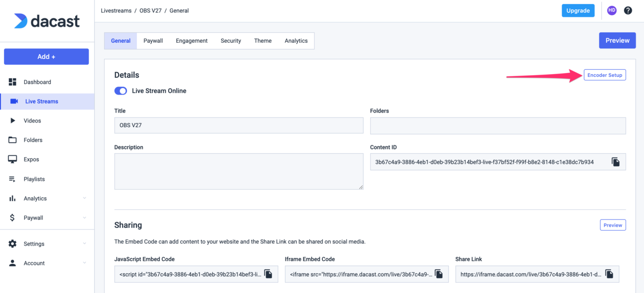Open the Folders section
This screenshot has width=644, height=293.
click(x=33, y=140)
